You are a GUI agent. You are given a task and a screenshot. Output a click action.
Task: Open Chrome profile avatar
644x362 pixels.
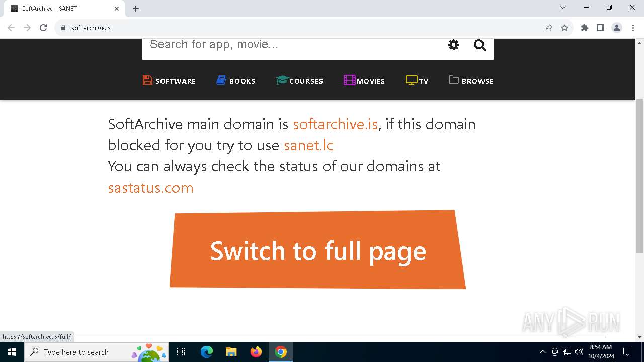click(x=617, y=28)
